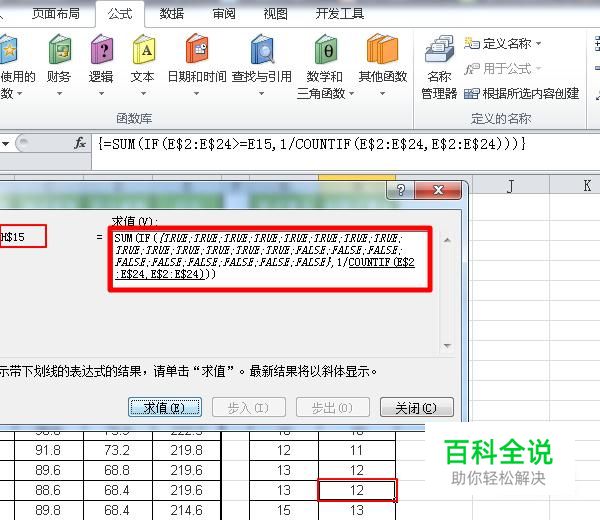Click the reference field showing H$15

pos(23,236)
